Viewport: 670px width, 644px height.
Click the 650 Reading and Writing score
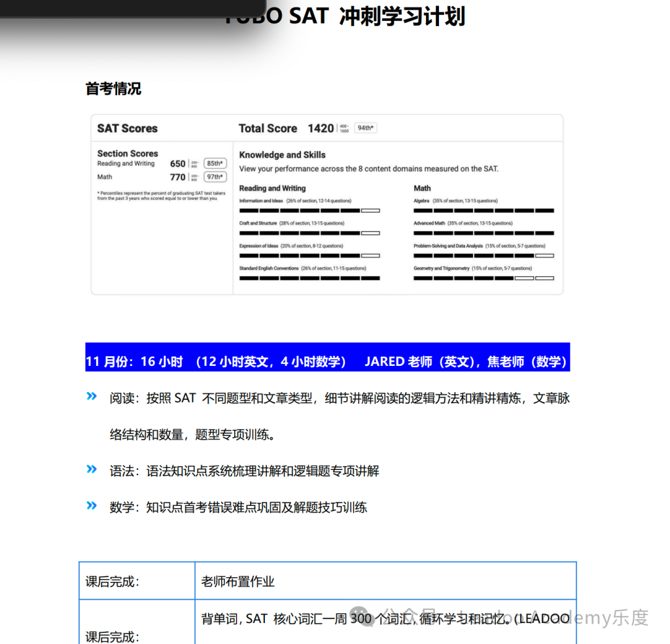(x=178, y=164)
